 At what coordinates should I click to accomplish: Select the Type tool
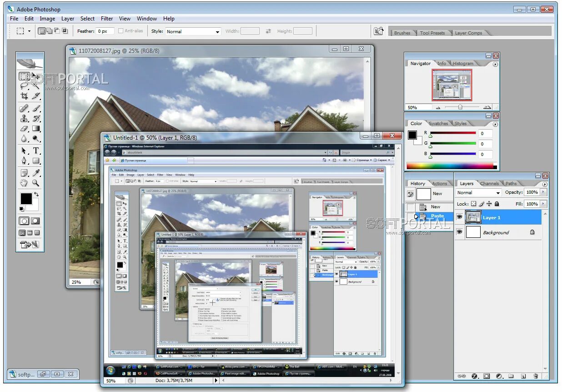point(36,151)
